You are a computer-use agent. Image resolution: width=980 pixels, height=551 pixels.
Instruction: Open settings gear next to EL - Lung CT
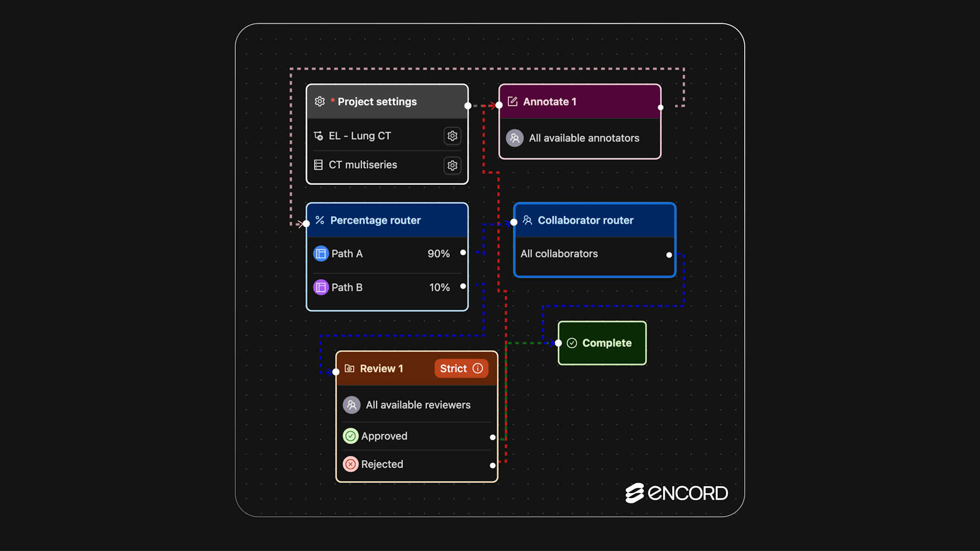pos(452,136)
